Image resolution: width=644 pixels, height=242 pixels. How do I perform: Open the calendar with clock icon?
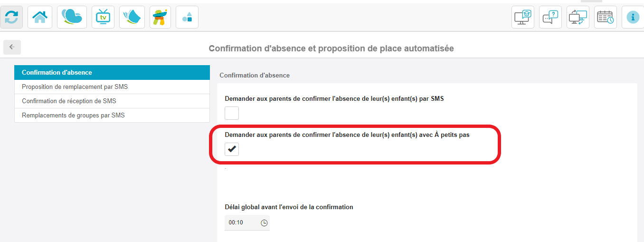tap(606, 17)
